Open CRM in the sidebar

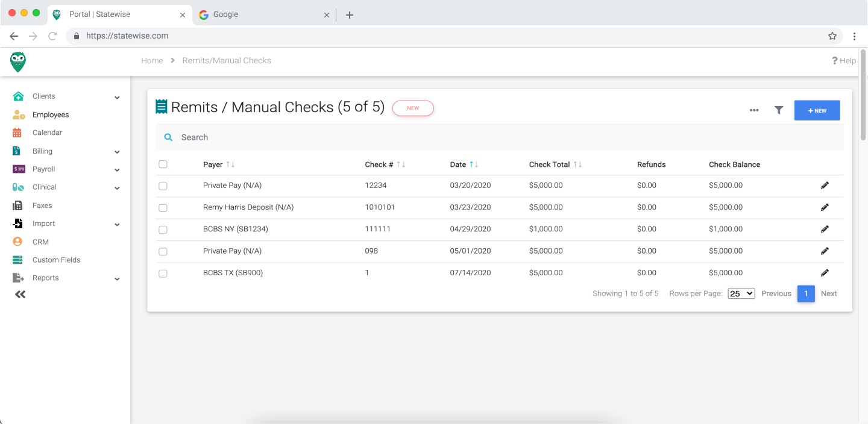[40, 242]
